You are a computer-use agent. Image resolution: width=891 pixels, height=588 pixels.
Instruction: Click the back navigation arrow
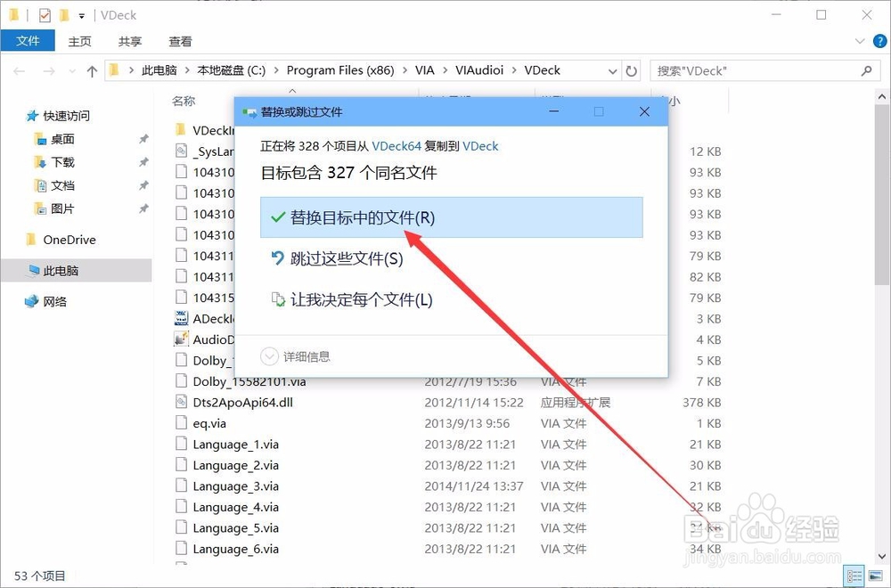click(x=20, y=69)
